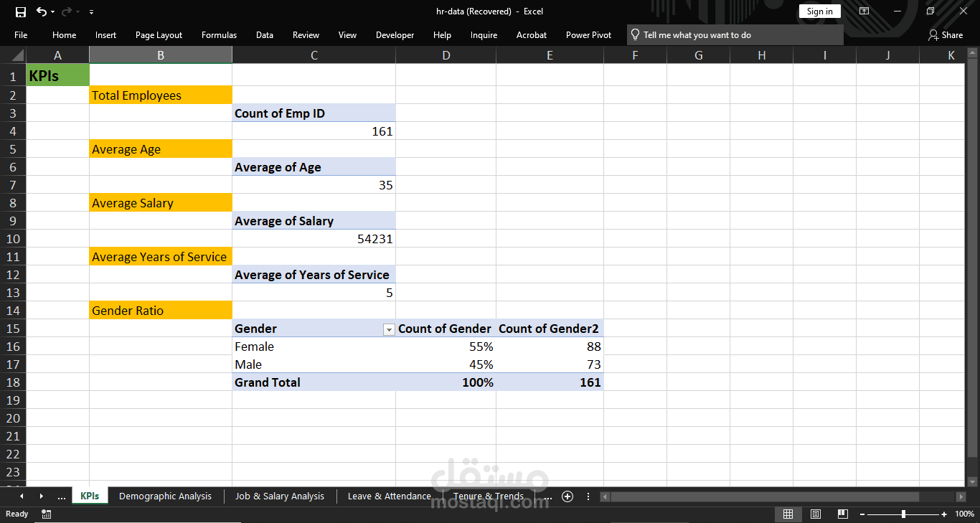Screen dimensions: 980x523
Task: Click the macro recording icon in status bar
Action: 47,514
